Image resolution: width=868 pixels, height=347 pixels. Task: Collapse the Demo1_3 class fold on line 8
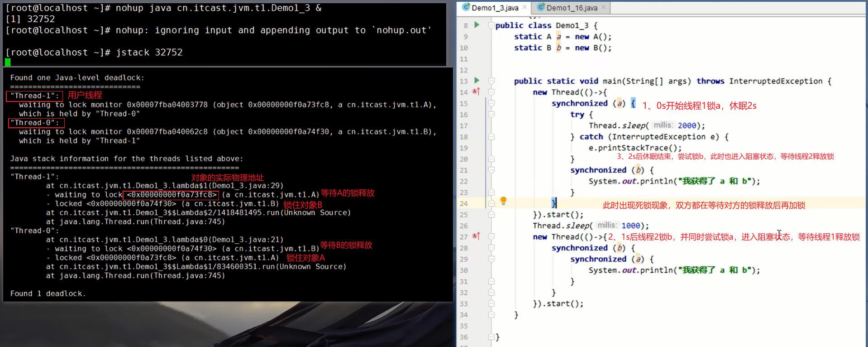point(491,25)
